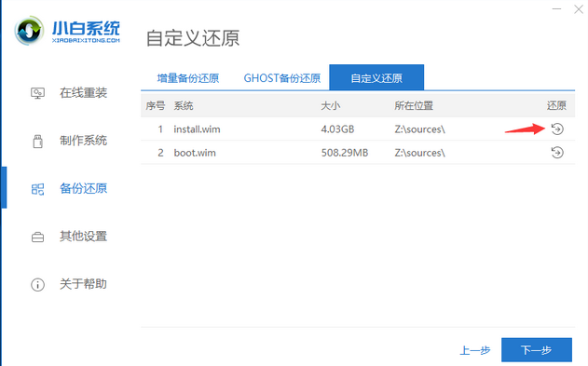Click the XIAOBAIXITONG.COM logo text

(86, 40)
